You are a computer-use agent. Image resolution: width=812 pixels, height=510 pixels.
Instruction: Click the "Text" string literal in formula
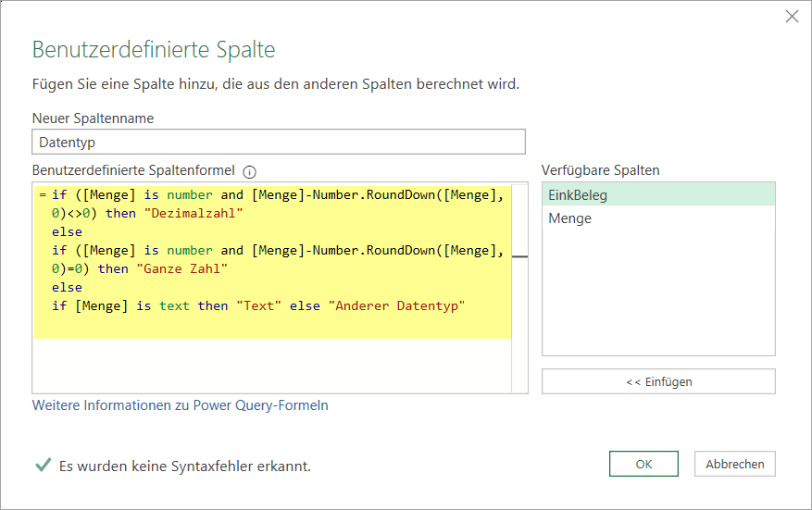pos(258,306)
